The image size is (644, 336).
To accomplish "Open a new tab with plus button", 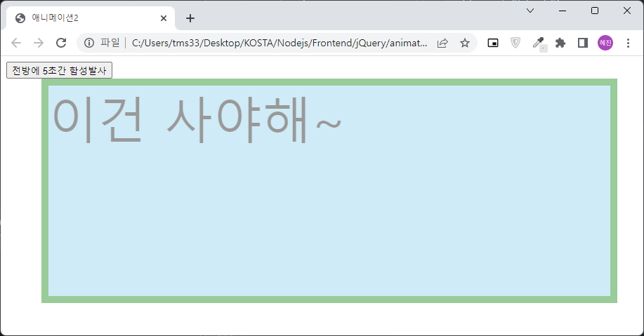I will (x=190, y=18).
